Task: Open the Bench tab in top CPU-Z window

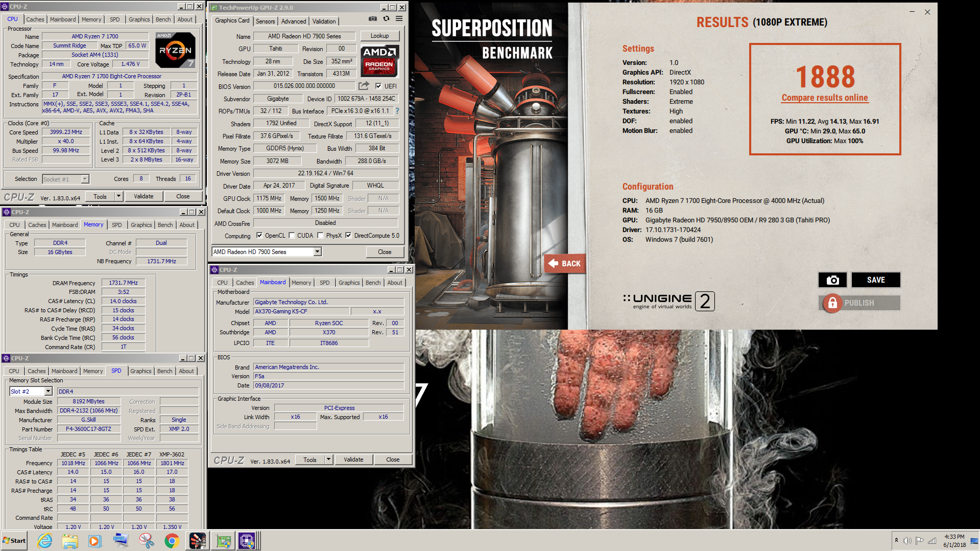Action: 163,19
